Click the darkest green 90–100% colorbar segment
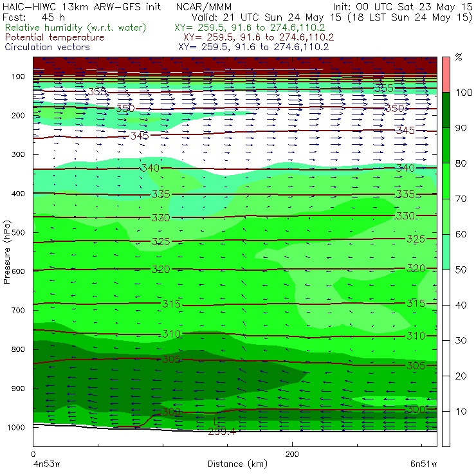Image resolution: width=476 pixels, height=476 pixels. [446, 110]
